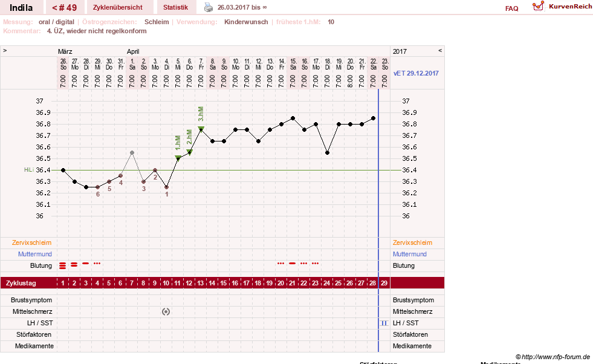Select the grey excluded temperature point on 1. April
This screenshot has width=593, height=364.
click(x=132, y=153)
